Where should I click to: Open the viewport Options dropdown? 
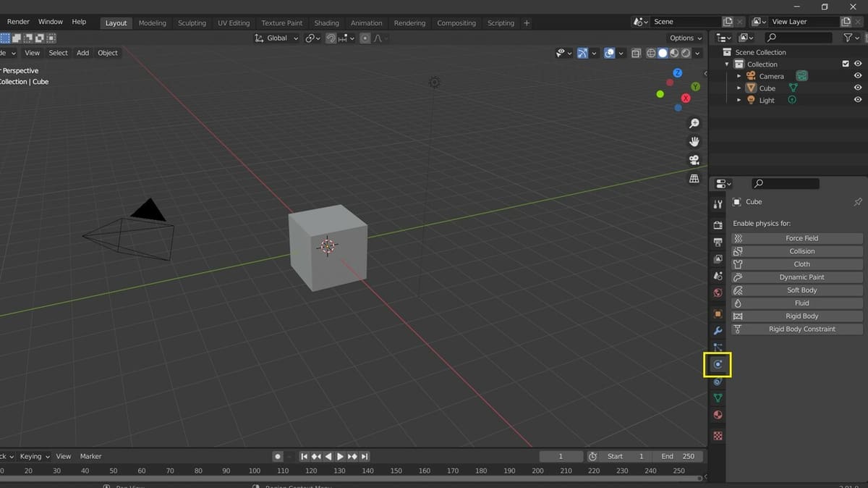click(685, 38)
